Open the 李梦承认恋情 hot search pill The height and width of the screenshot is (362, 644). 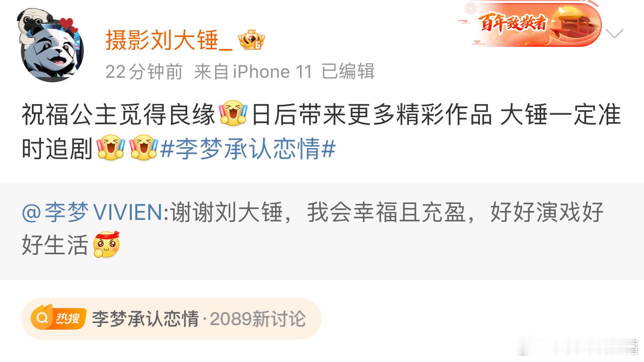coord(171,319)
